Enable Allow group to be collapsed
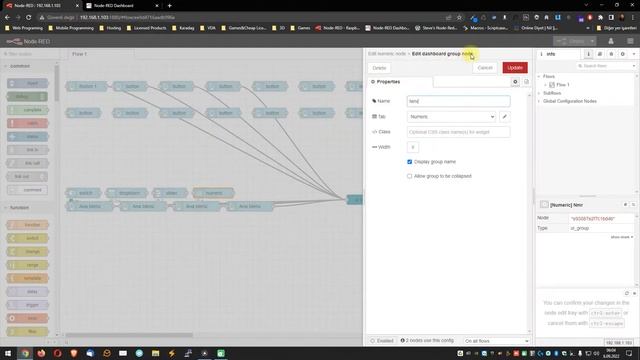Viewport: 640px width, 360px height. 409,176
